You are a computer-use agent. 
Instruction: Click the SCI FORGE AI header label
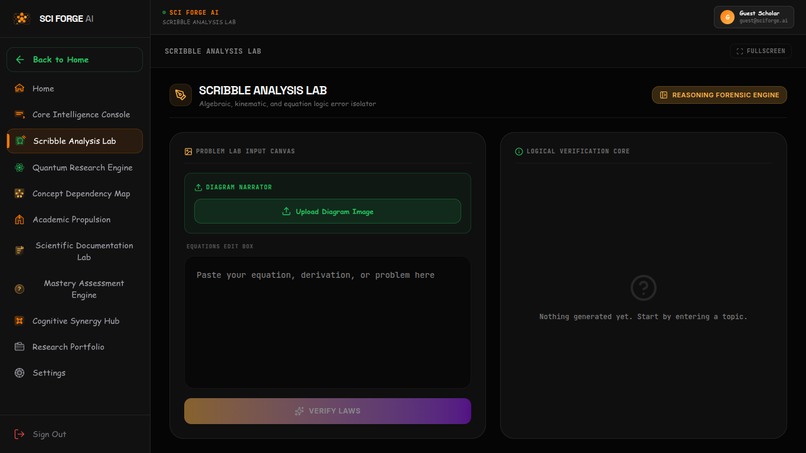click(x=194, y=12)
